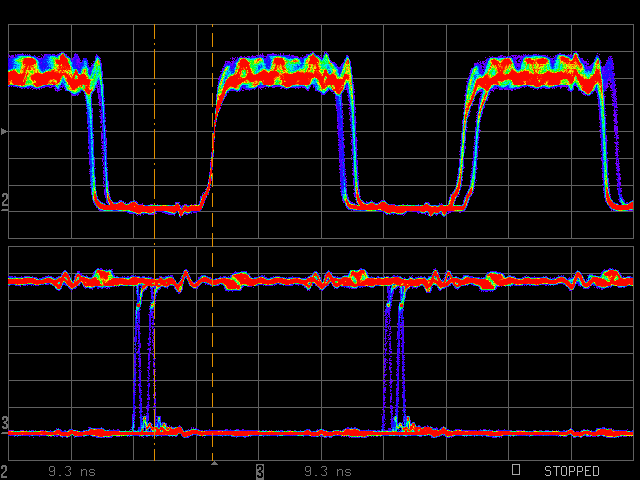The height and width of the screenshot is (480, 640).
Task: Select the channel 2 label in status bar
Action: coord(4,471)
